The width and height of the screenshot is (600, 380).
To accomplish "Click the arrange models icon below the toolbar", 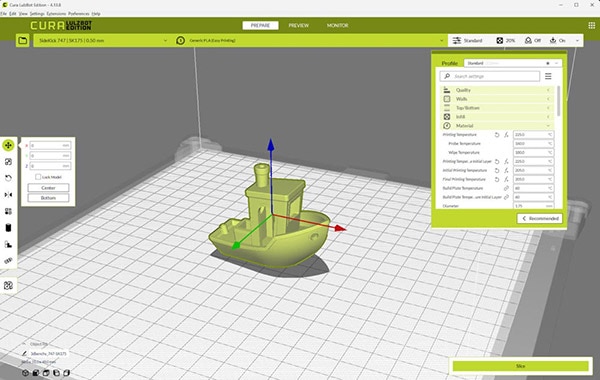I will 8,285.
